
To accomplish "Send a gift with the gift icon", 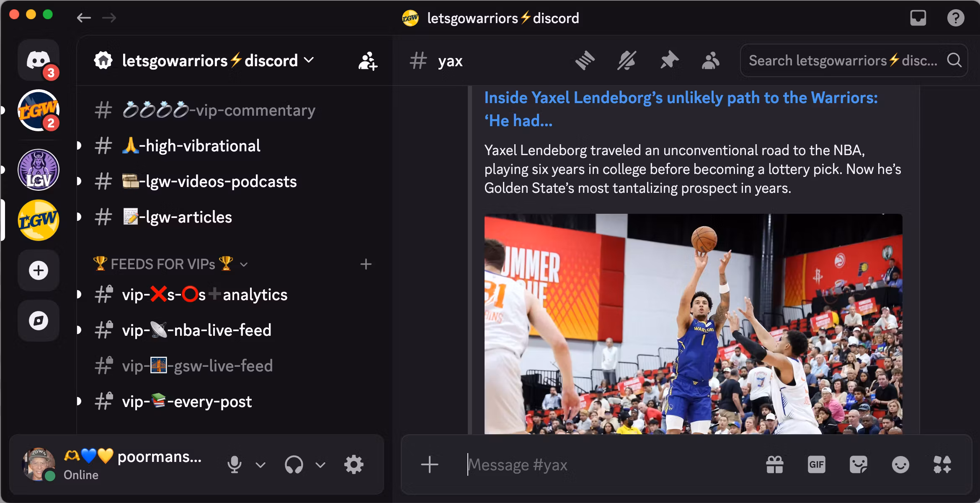I will tap(775, 465).
